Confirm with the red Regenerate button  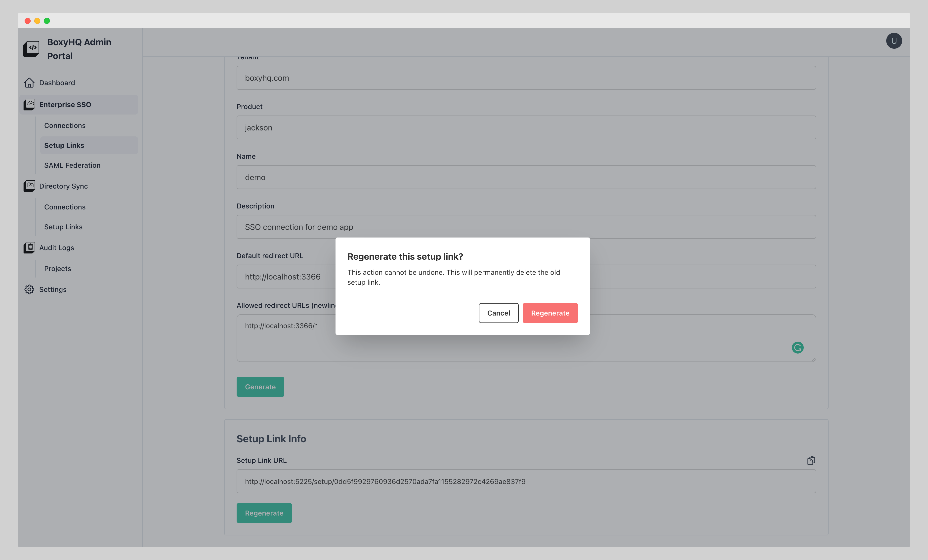pos(550,313)
